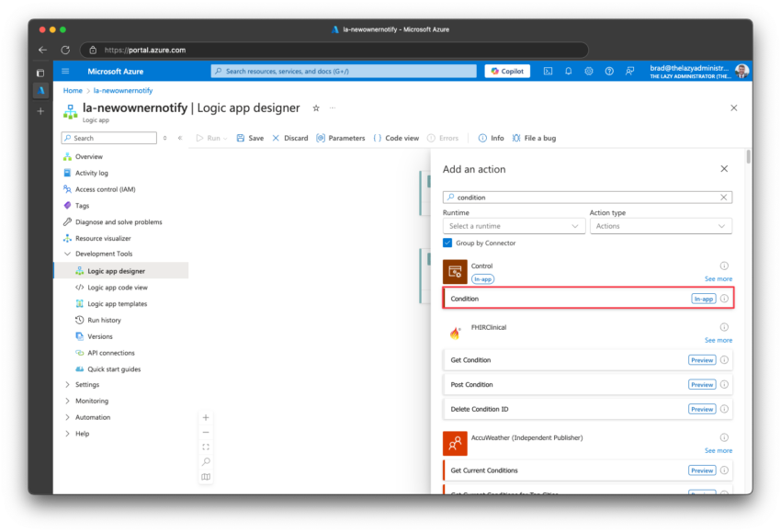Viewport: 781px width, 532px height.
Task: Show info for the Control connector
Action: (x=724, y=266)
